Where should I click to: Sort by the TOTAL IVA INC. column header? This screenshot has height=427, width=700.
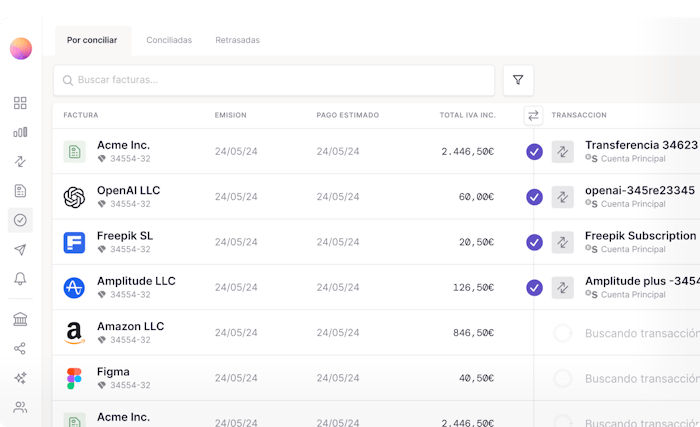tap(467, 115)
